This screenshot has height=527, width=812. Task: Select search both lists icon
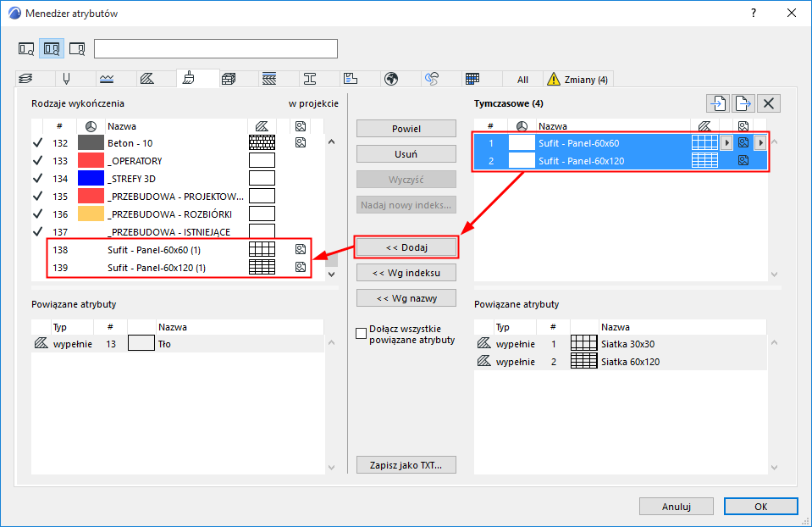pyautogui.click(x=52, y=48)
